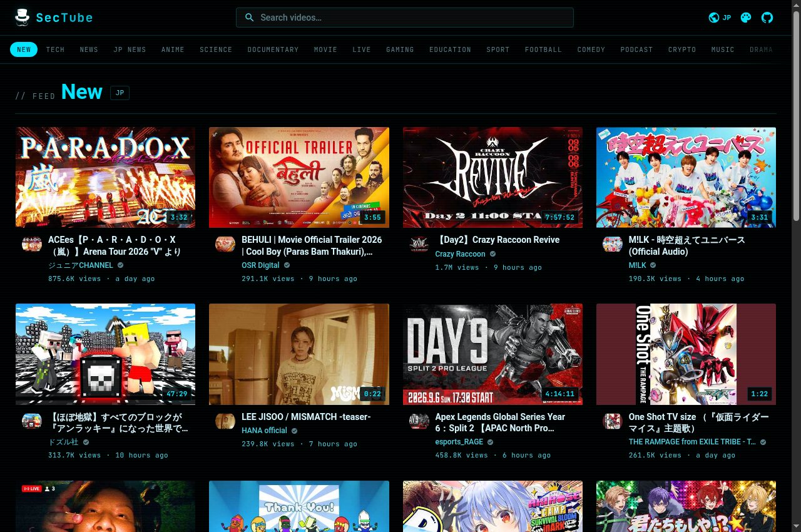801x532 pixels.
Task: Click the verified badge next to HANA official
Action: [x=294, y=431]
